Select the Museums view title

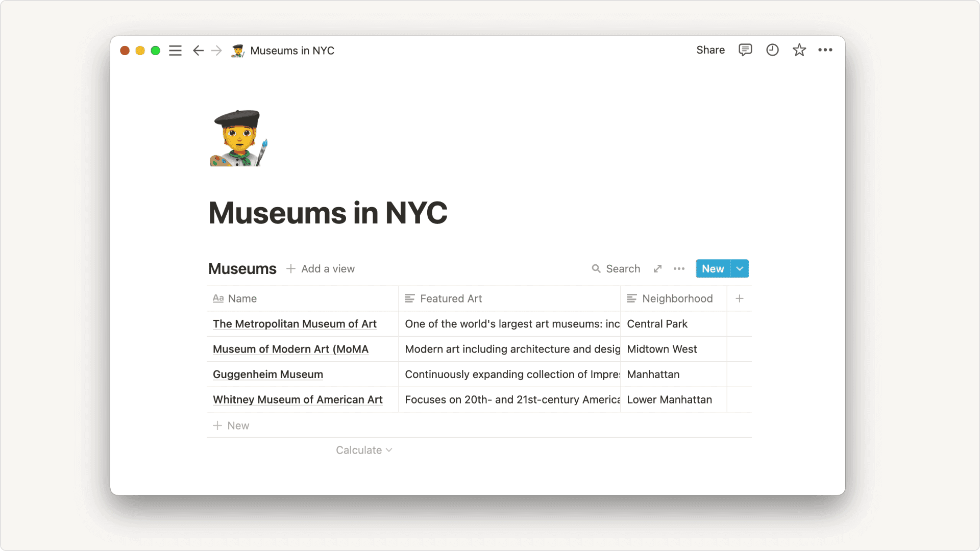tap(242, 269)
